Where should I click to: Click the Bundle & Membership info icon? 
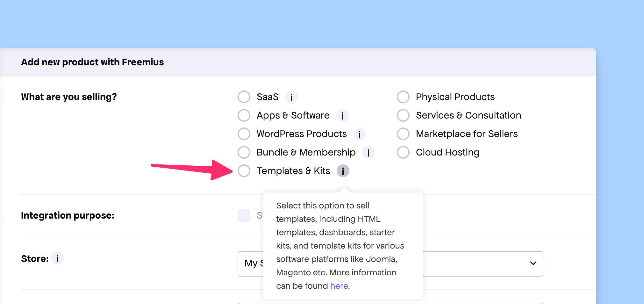(368, 152)
